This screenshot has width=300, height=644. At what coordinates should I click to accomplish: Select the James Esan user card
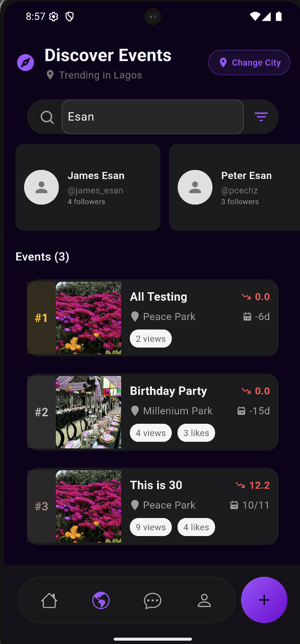click(x=88, y=187)
